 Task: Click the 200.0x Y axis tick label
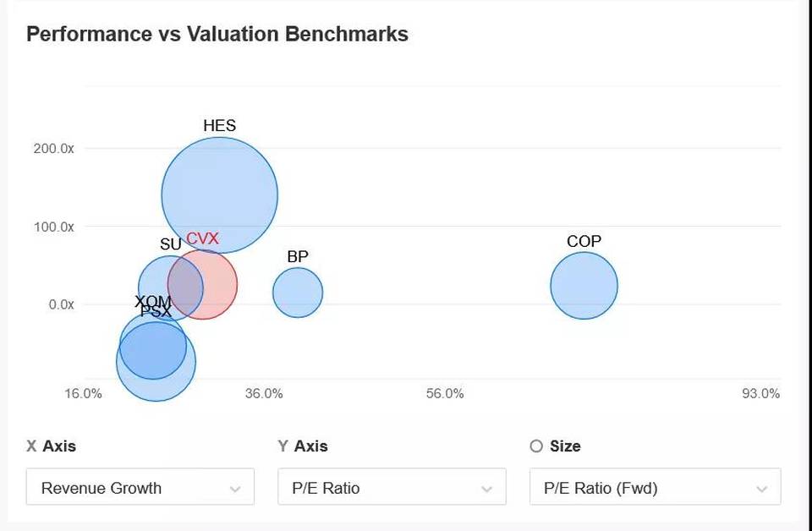click(x=54, y=149)
